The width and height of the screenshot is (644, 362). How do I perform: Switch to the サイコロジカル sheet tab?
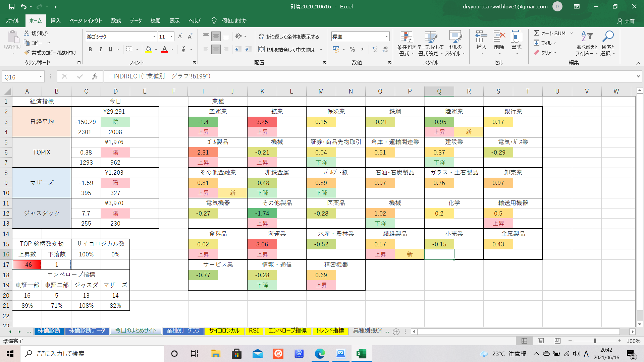point(224,330)
